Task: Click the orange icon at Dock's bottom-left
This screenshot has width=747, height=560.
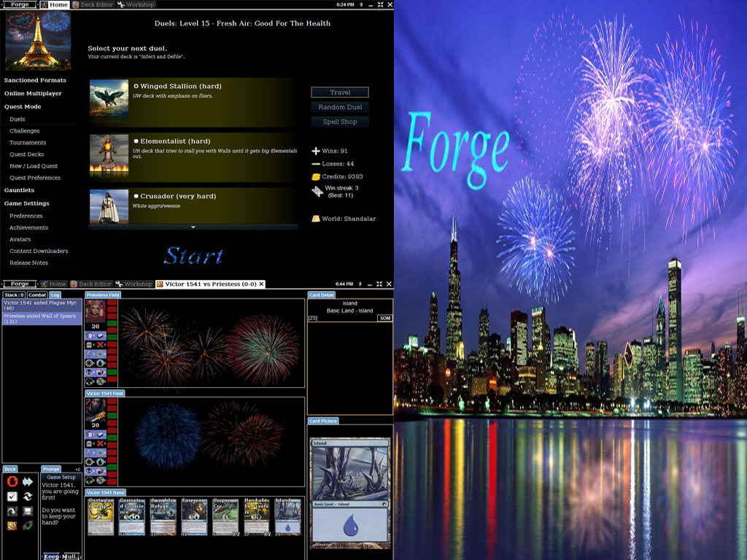Action: coord(12,526)
